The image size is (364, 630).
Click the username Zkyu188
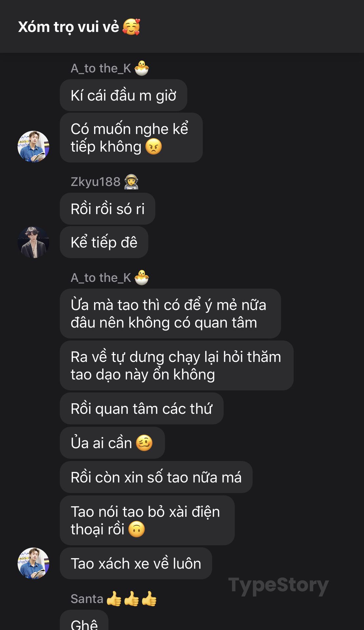pos(95,182)
